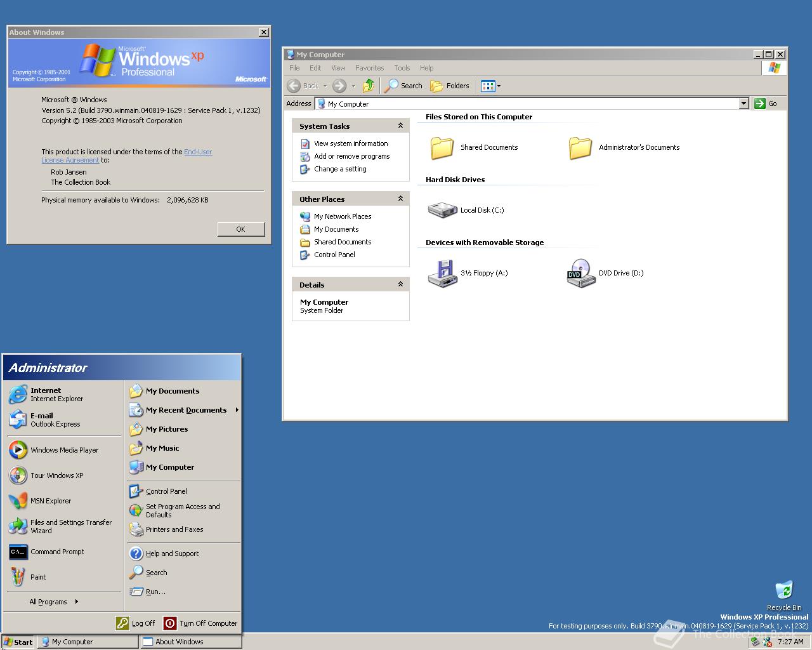
Task: Collapse the Other Places panel
Action: pos(400,199)
